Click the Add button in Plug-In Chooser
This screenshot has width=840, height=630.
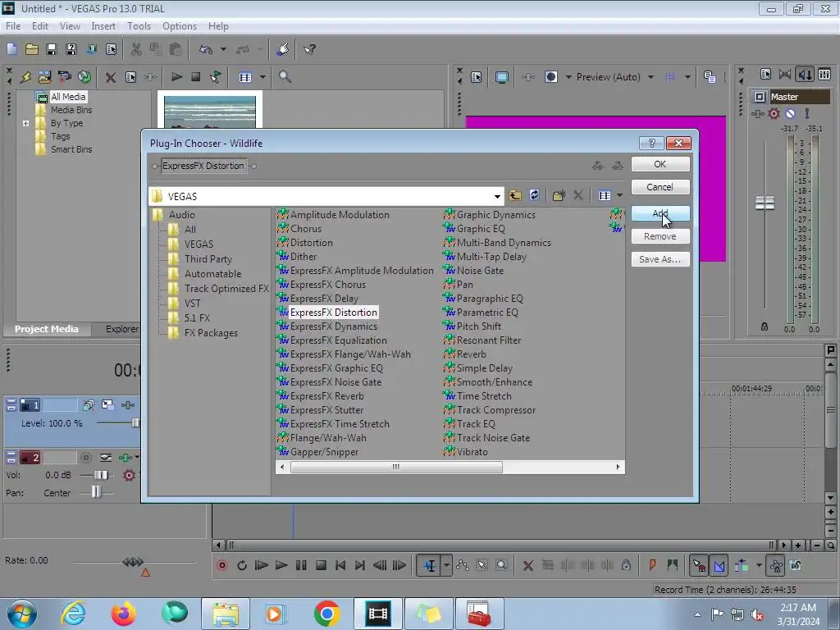[660, 213]
